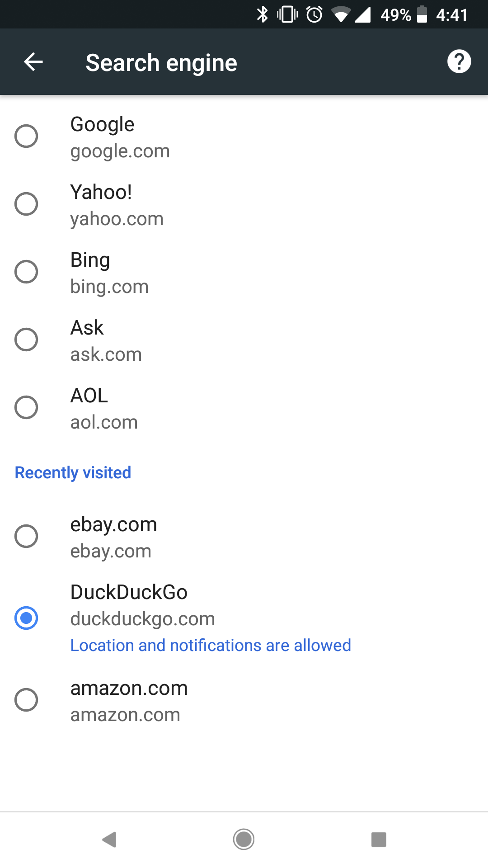Select the Yahoo! radio button
Image resolution: width=488 pixels, height=868 pixels.
tap(26, 204)
